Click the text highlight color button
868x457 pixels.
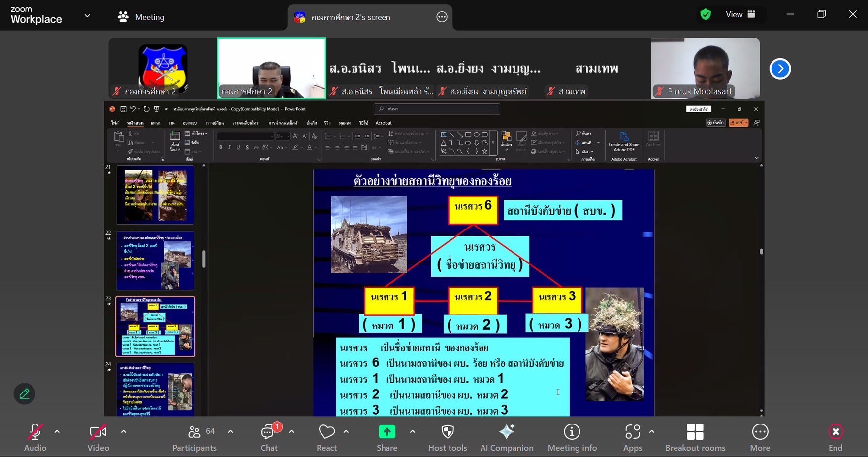tap(295, 147)
